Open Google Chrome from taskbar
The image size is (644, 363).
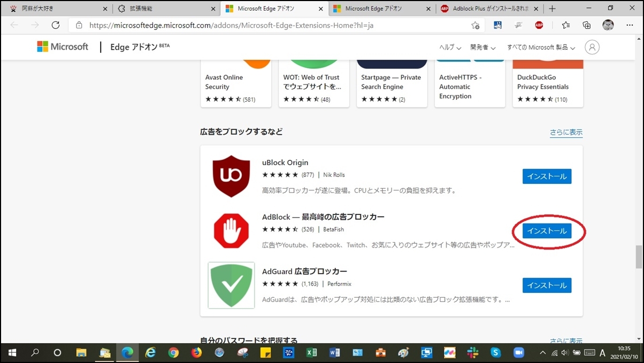tap(173, 353)
